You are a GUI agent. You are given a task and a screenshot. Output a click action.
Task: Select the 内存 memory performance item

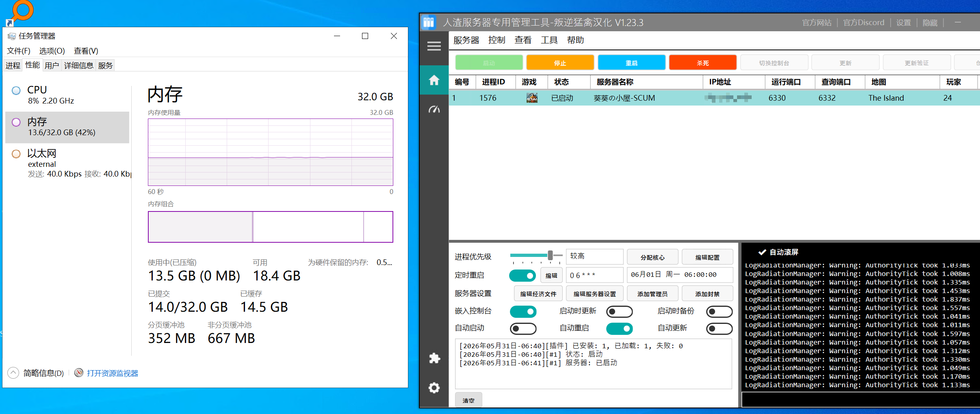[x=67, y=127]
